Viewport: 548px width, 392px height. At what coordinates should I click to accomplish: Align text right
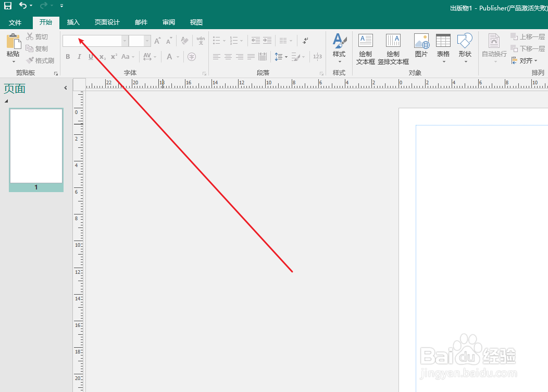point(240,57)
